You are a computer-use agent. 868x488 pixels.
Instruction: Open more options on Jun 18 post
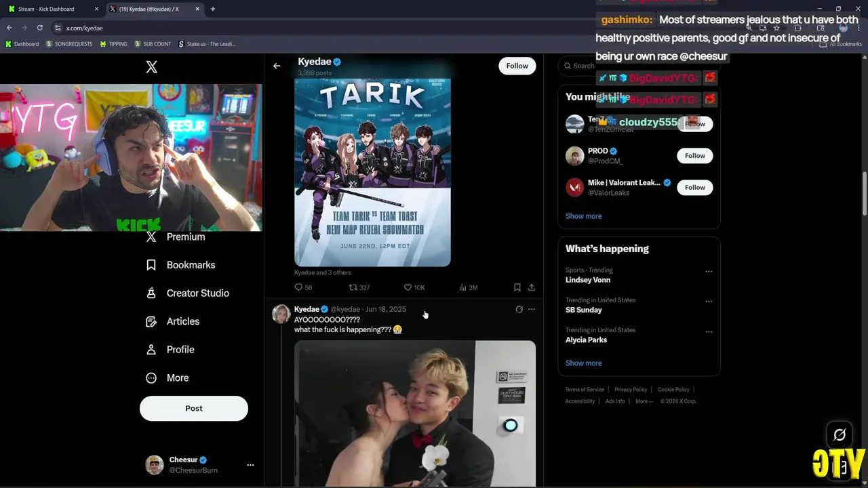tap(532, 309)
